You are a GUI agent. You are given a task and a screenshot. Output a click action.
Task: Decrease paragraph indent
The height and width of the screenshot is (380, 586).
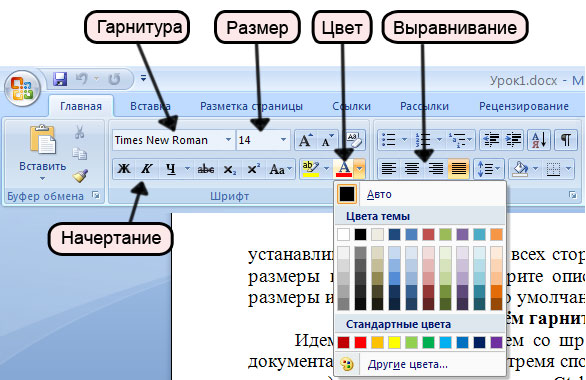491,140
